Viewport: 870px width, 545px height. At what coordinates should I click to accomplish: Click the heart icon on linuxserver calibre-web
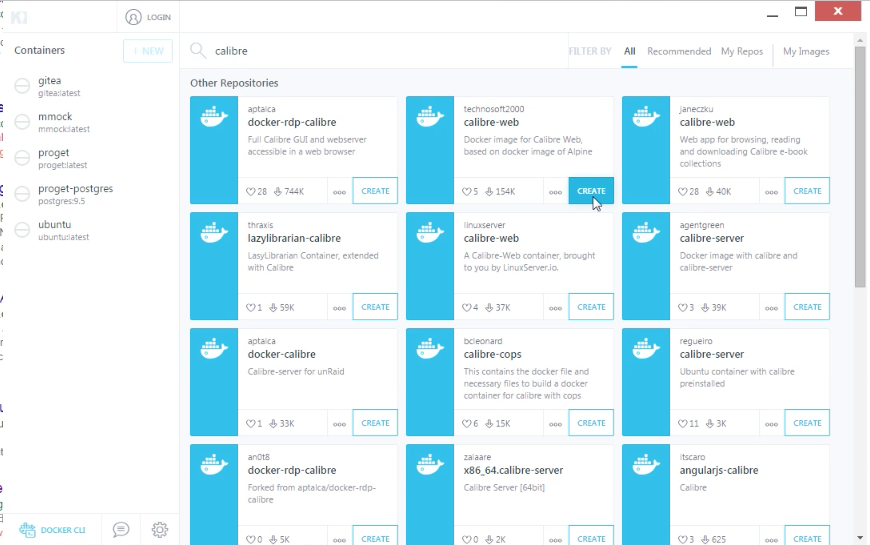pos(466,307)
